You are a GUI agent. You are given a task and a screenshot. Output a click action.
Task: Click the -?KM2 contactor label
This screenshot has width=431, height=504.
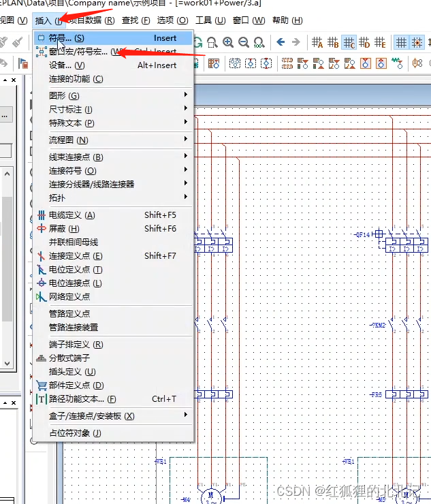(378, 325)
